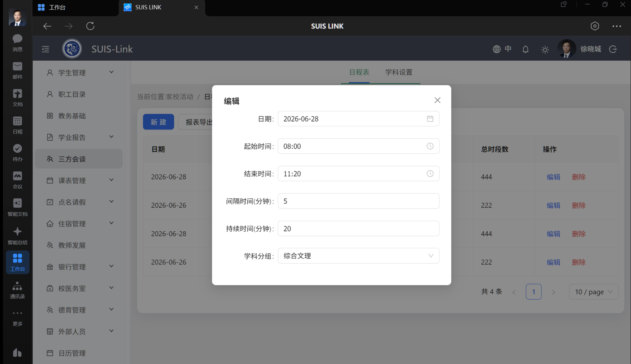The height and width of the screenshot is (364, 631).
Task: Click next page arrow in pagination
Action: [553, 292]
